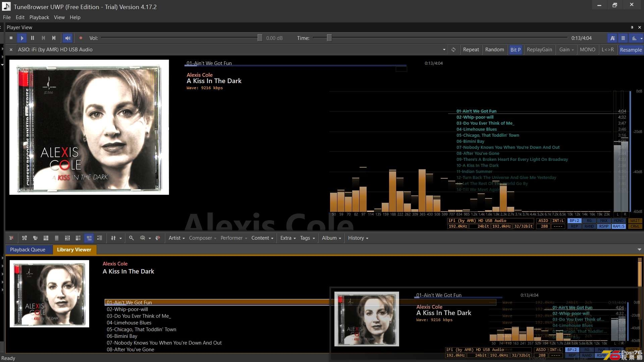Screen dimensions: 644x362
Task: Toggle the BP:2 status indicator
Action: (x=574, y=221)
